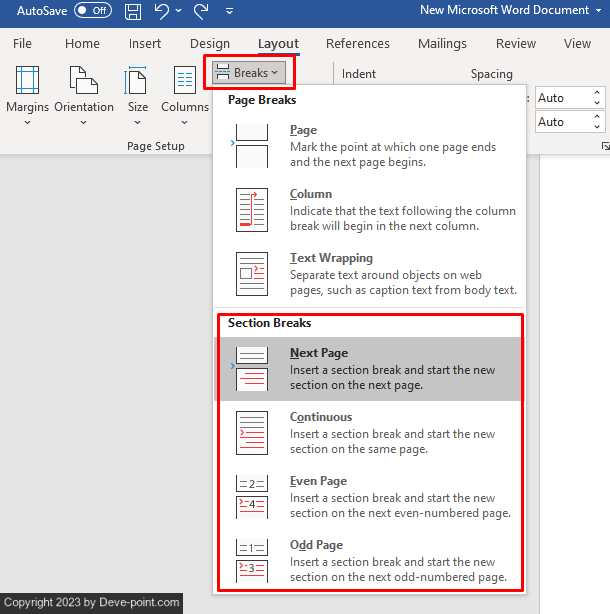Switch to the Insert ribbon tab
Screen dimensions: 610x614
[x=145, y=44]
